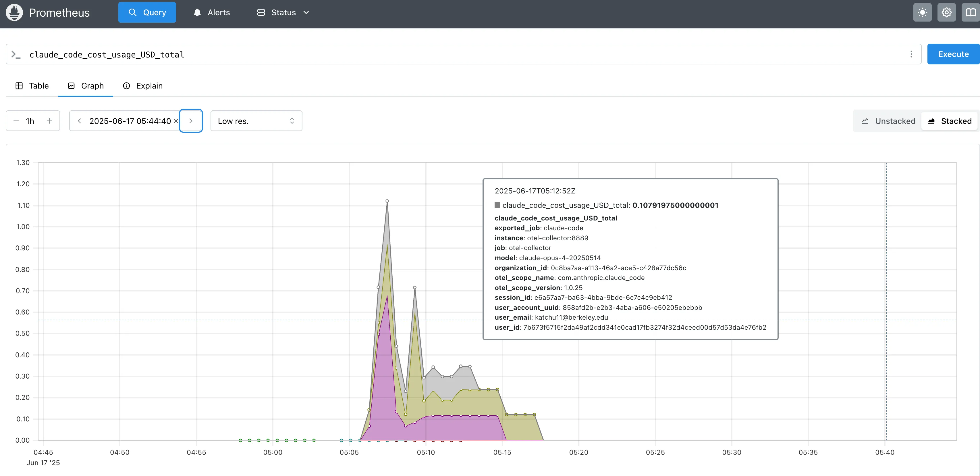
Task: Click the Query navigation button
Action: click(x=147, y=13)
